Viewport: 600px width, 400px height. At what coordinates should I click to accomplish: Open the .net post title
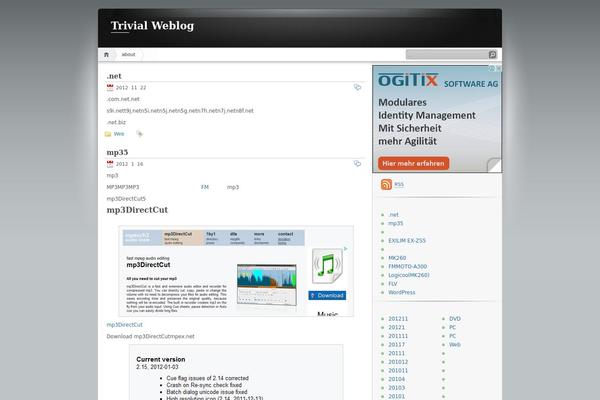(x=114, y=76)
